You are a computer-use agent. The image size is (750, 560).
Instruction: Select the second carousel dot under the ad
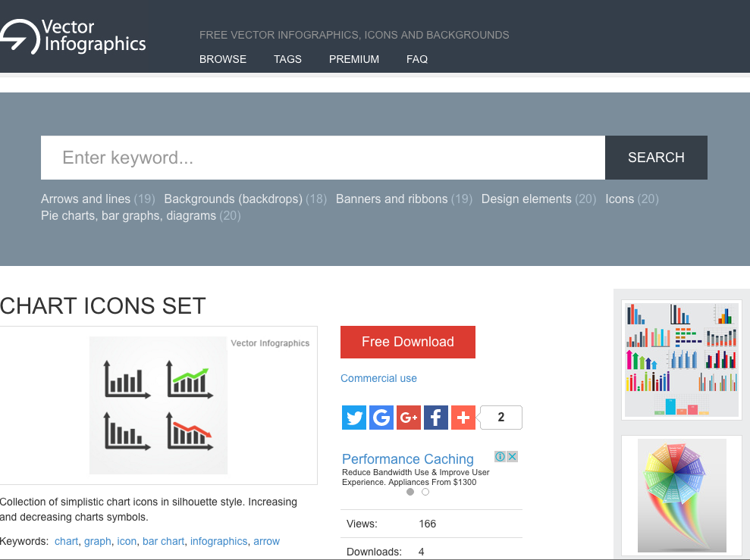425,491
